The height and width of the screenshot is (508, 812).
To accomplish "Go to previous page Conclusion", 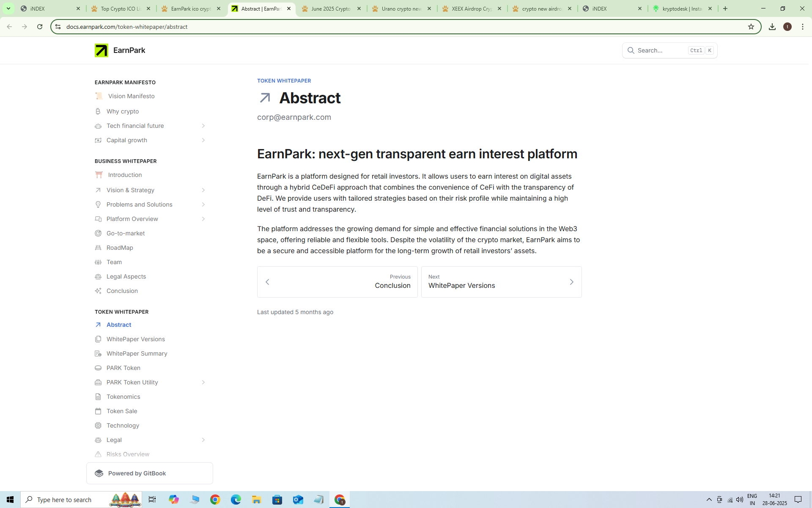I will point(337,282).
